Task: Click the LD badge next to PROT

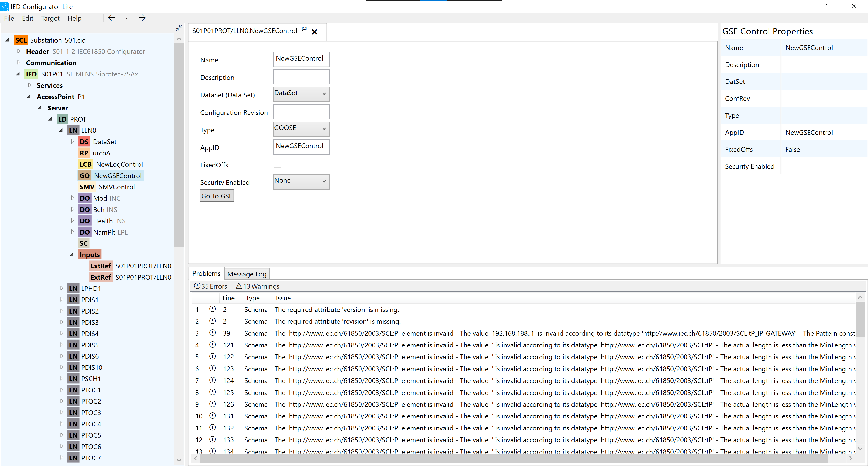Action: pos(62,119)
